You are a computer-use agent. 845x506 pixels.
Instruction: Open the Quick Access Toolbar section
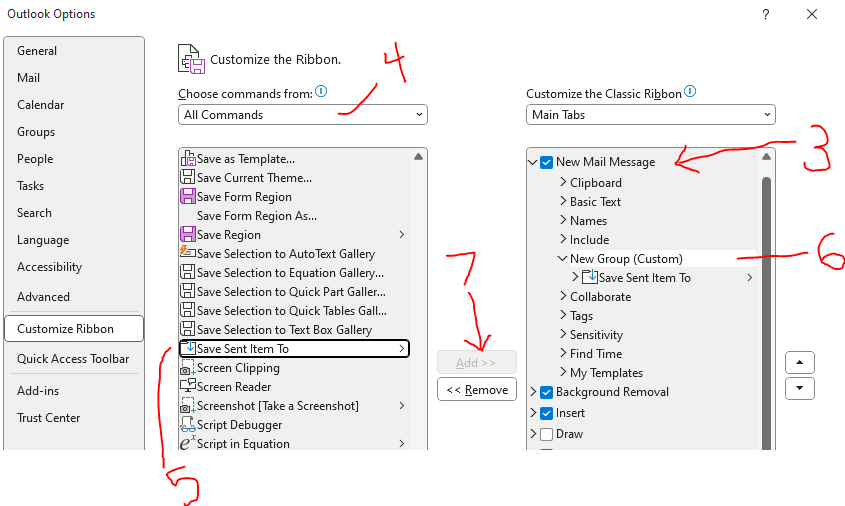click(x=73, y=359)
